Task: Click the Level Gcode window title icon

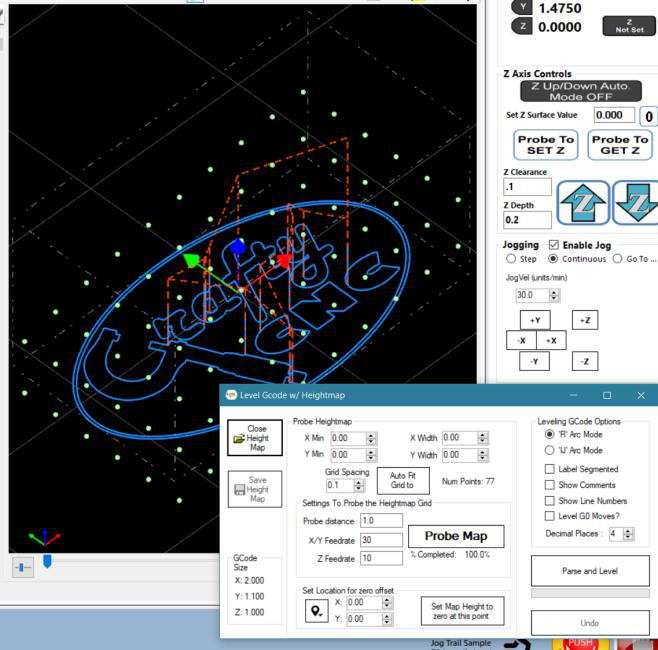Action: click(231, 395)
